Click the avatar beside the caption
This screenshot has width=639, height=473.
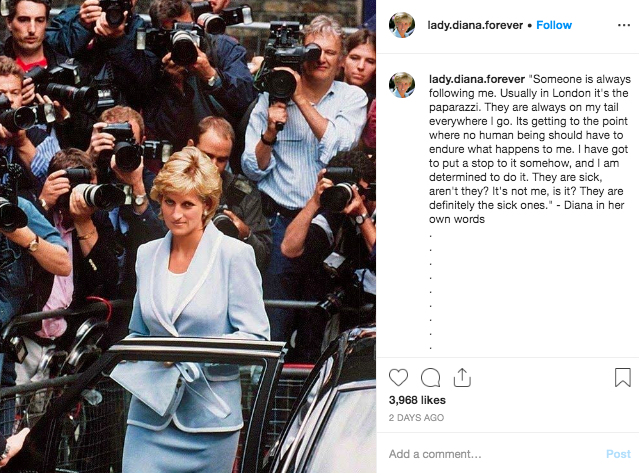click(x=402, y=85)
